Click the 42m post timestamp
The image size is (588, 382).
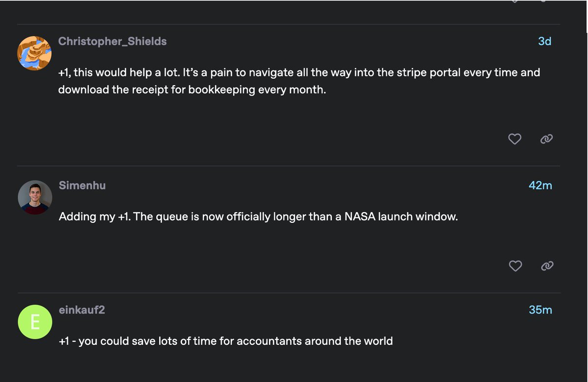[540, 186]
